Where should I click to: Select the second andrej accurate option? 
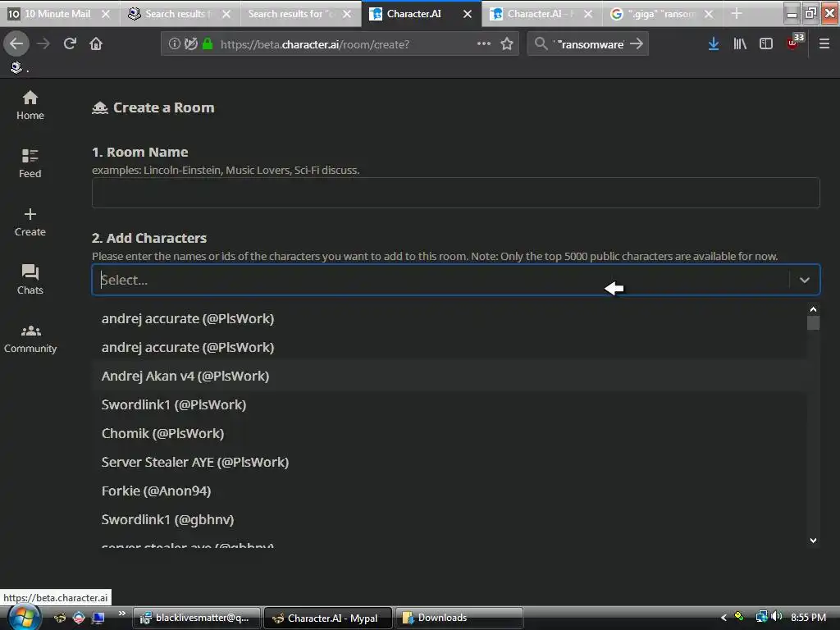pos(449,347)
